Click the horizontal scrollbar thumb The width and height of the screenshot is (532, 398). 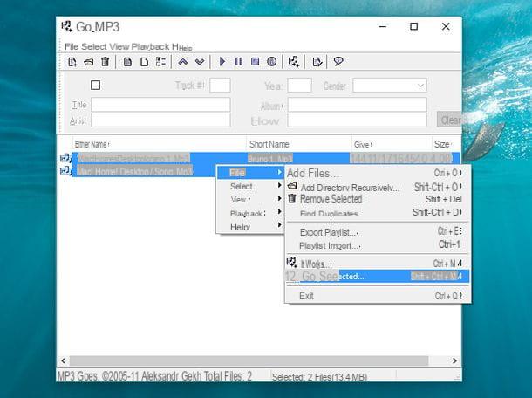point(249,360)
